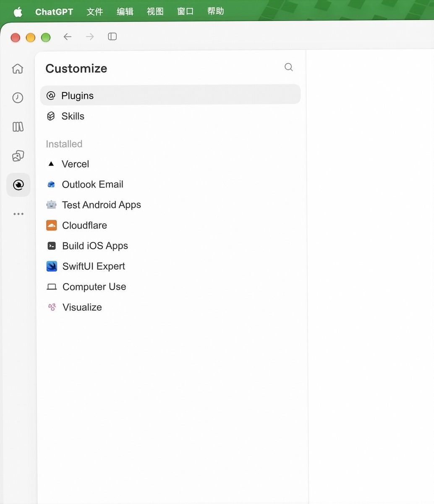Open the ChatGPT application menu
The image size is (434, 504).
pyautogui.click(x=54, y=12)
